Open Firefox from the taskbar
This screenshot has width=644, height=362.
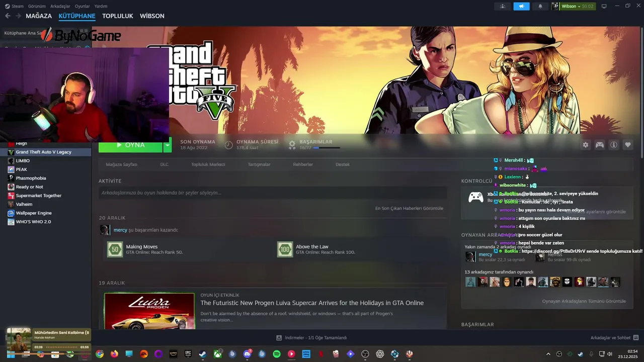coord(114,354)
